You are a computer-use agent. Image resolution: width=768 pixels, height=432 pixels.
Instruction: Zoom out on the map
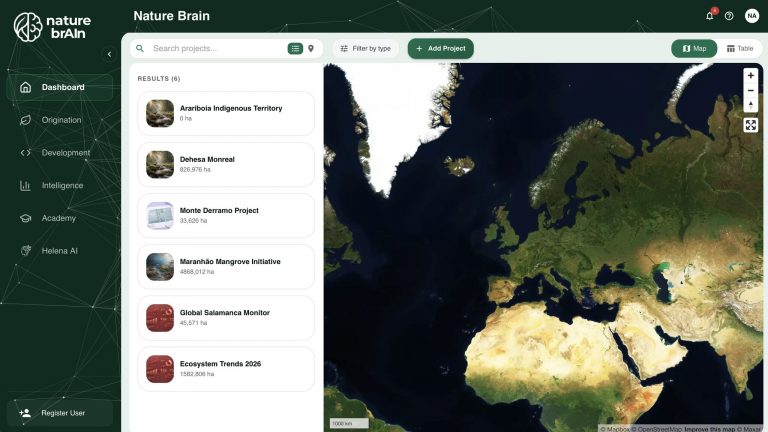pos(751,90)
